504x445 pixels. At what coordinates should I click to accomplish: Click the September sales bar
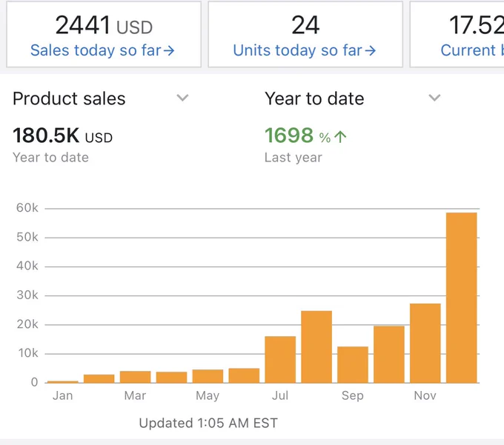tap(353, 365)
